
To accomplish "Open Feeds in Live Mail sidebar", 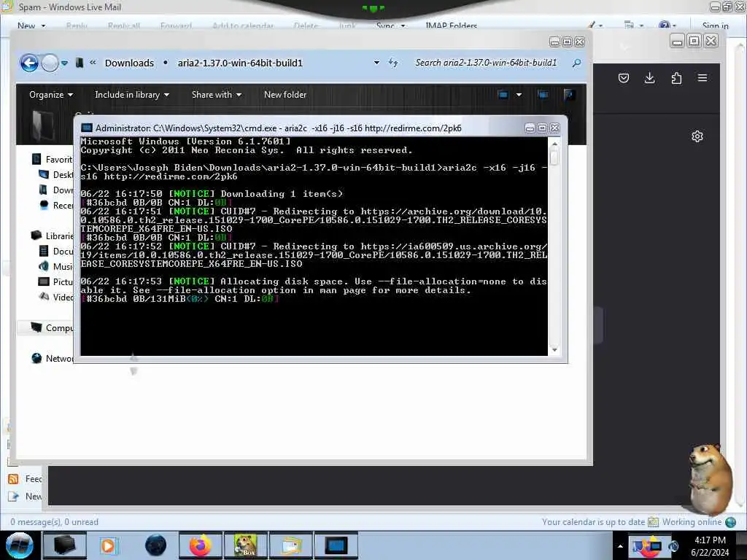I will point(26,478).
